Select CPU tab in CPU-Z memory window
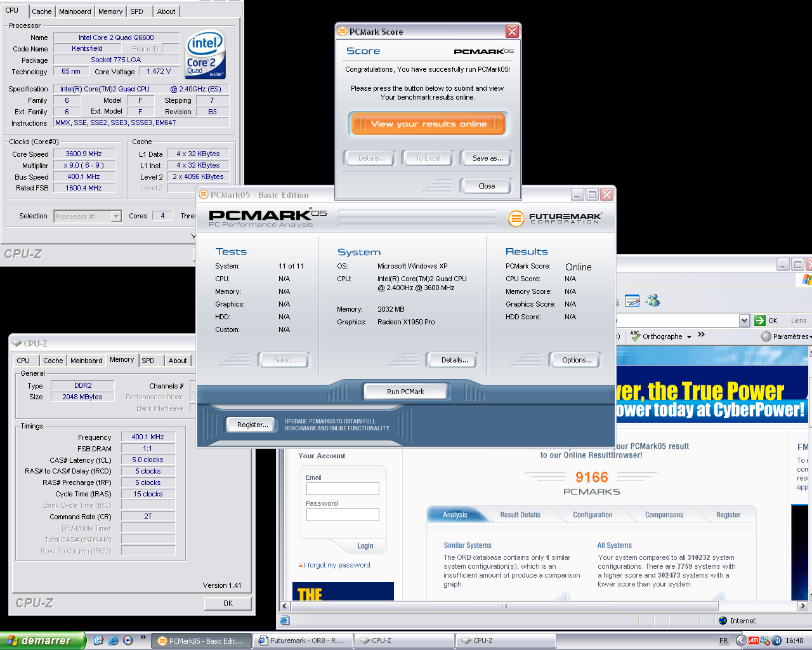 coord(23,361)
